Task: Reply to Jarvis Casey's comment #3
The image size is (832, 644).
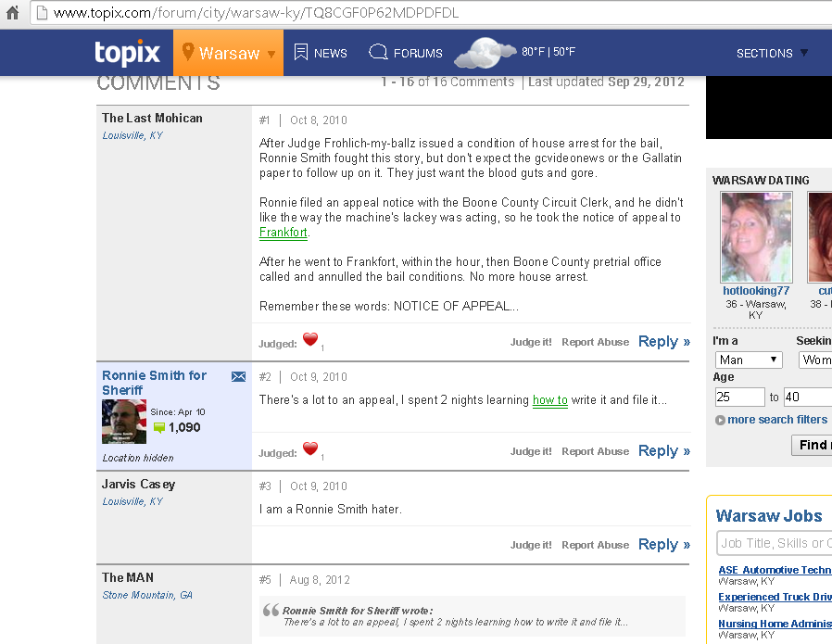Action: (663, 544)
